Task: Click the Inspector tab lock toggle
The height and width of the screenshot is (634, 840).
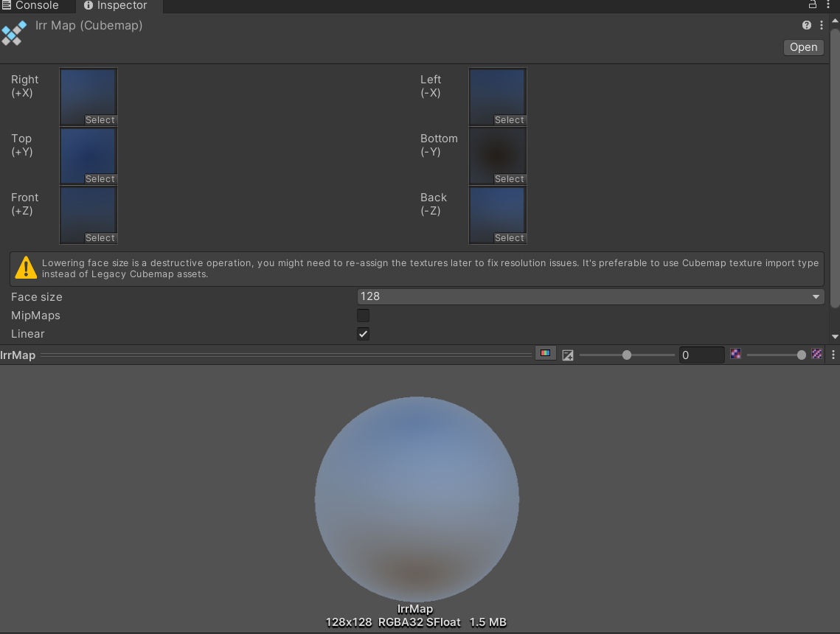Action: pos(811,5)
